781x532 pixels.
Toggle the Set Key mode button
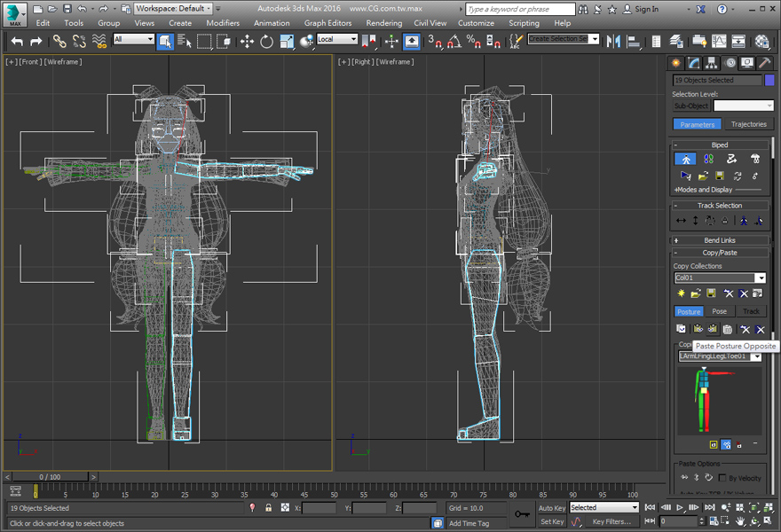pyautogui.click(x=552, y=521)
